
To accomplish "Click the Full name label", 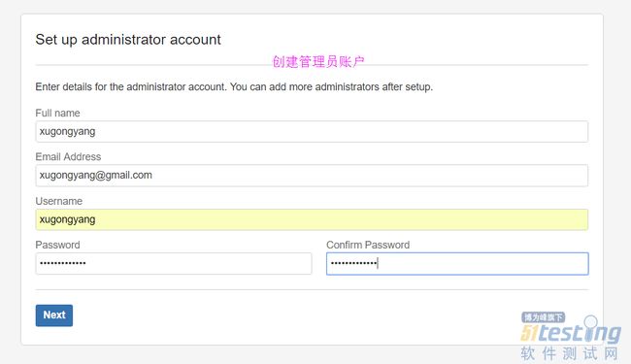I will [x=57, y=113].
